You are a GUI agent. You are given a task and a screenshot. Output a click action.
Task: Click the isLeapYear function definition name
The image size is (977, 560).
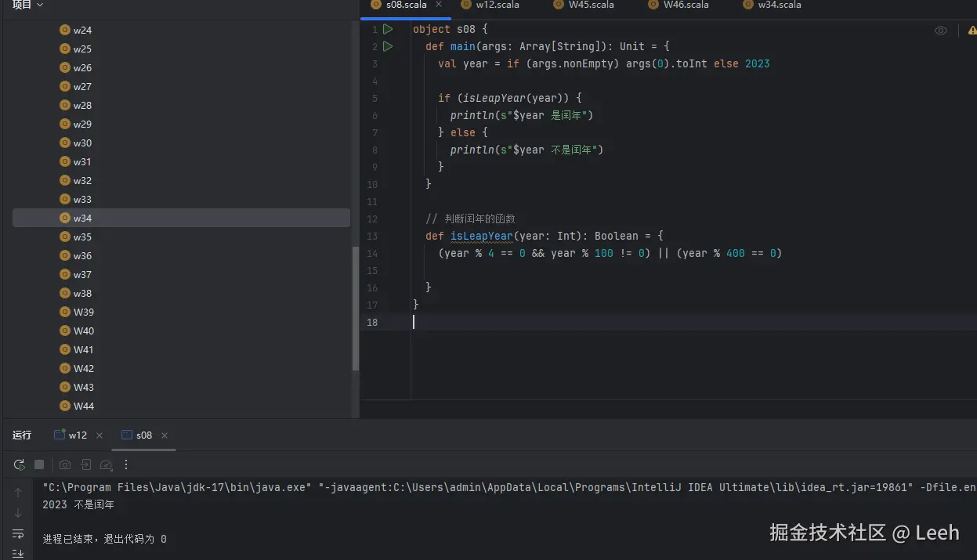[481, 236]
